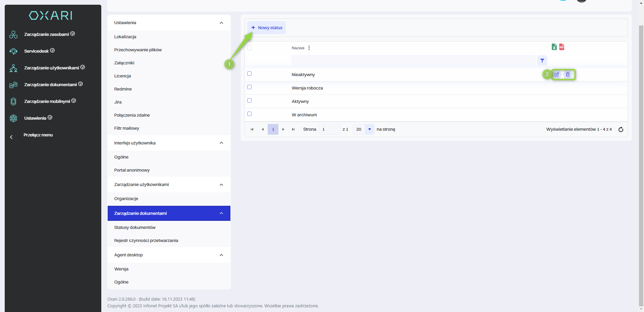Collapse the Interfejs użytkownika section
Viewport: 644px width, 312px height.
[x=221, y=143]
